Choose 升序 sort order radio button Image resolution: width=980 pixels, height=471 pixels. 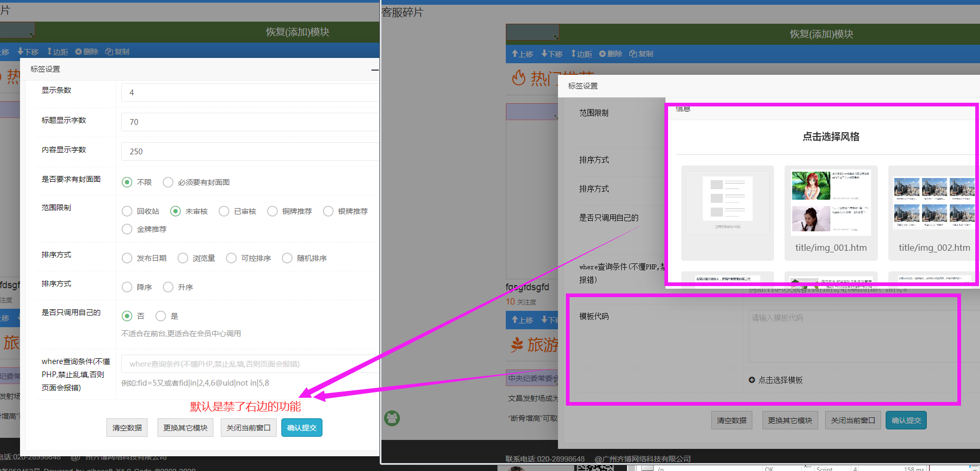(168, 287)
